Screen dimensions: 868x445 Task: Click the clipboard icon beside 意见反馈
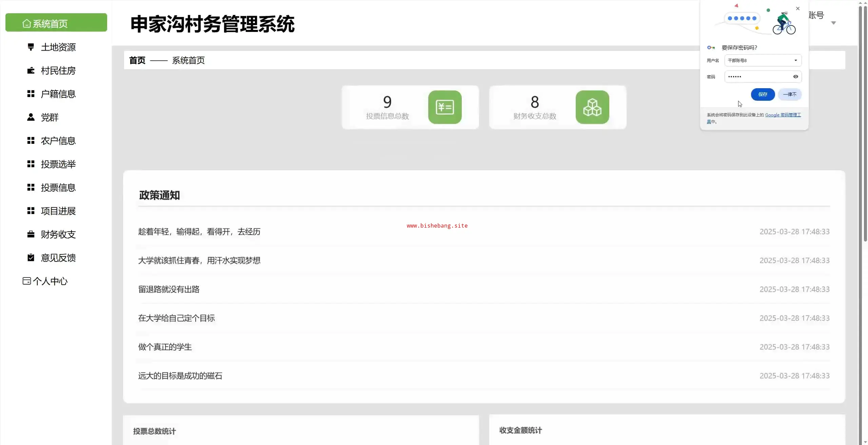[31, 257]
